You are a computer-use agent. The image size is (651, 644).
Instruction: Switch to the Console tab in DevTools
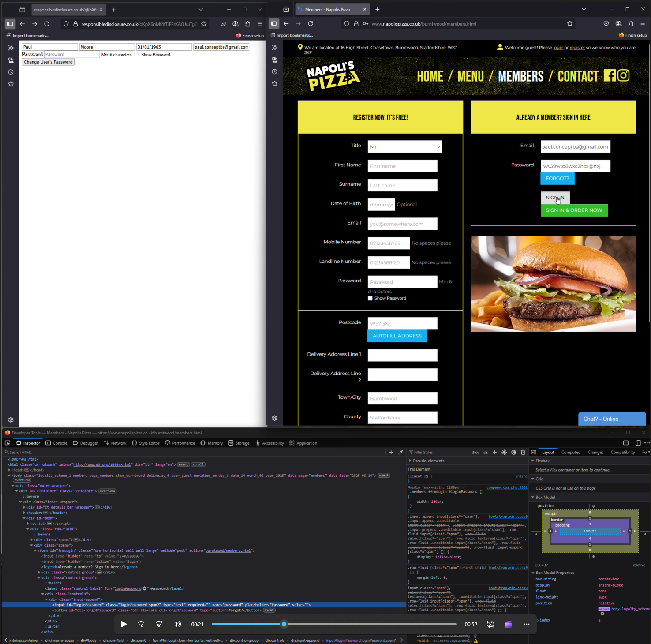(56, 443)
